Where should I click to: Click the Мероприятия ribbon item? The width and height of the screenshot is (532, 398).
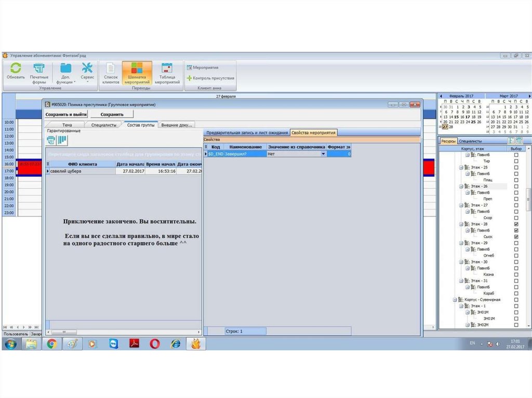tap(203, 67)
